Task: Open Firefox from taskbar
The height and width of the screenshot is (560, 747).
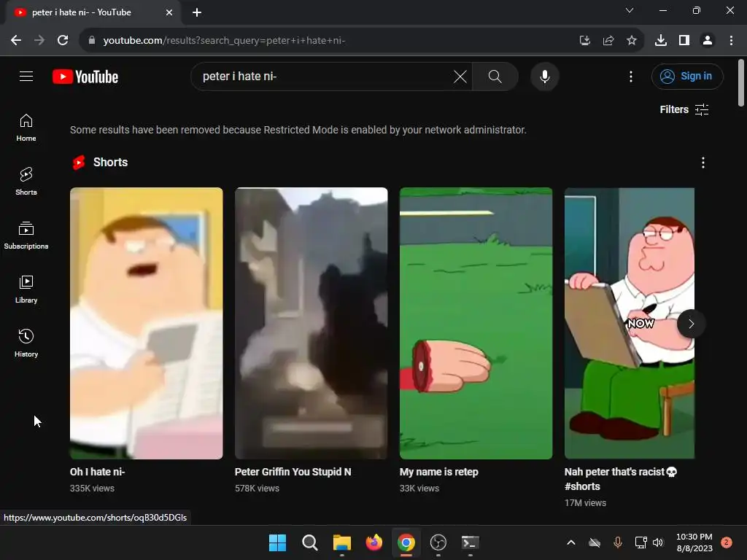Action: click(x=374, y=542)
